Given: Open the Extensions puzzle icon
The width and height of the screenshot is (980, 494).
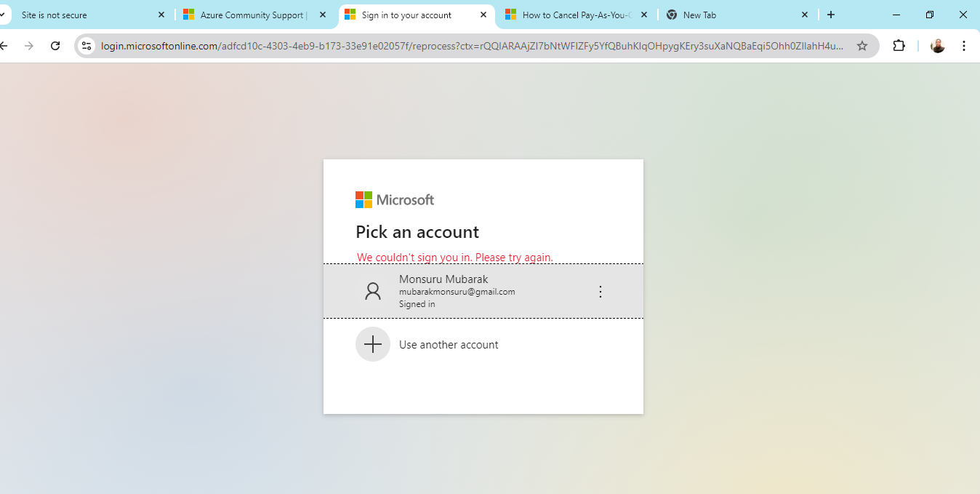Looking at the screenshot, I should [x=899, y=46].
